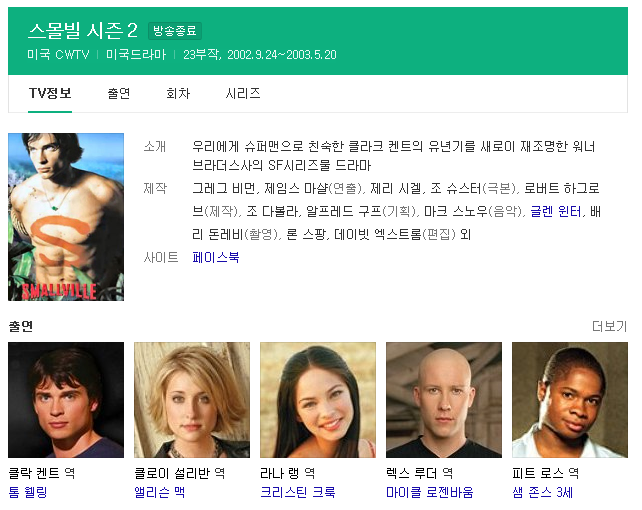Open the 샘 존스 3세 actor link
642x510 pixels.
pos(543,492)
